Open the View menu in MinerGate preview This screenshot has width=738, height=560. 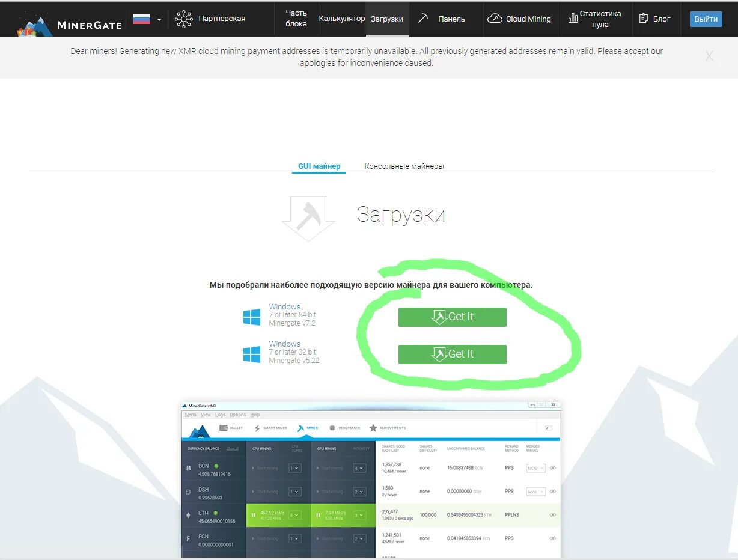coord(206,415)
